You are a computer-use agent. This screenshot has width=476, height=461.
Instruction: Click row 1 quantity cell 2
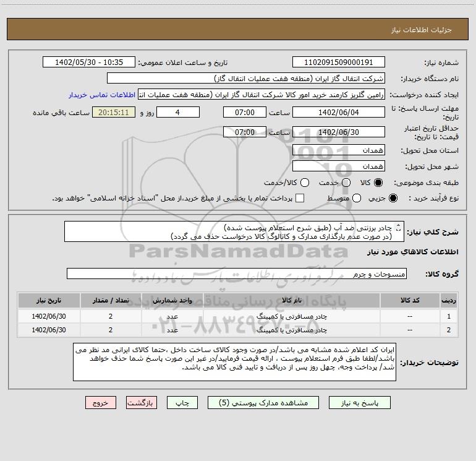(x=111, y=316)
